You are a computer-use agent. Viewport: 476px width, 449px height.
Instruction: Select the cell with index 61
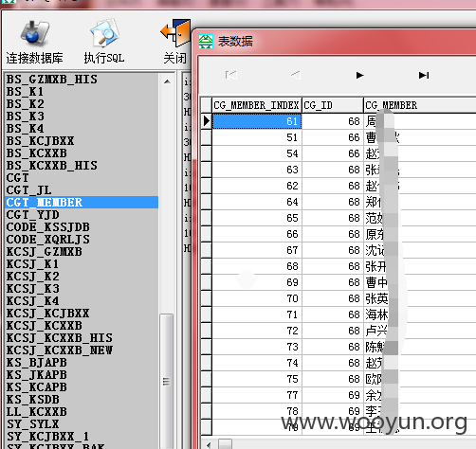(x=257, y=121)
